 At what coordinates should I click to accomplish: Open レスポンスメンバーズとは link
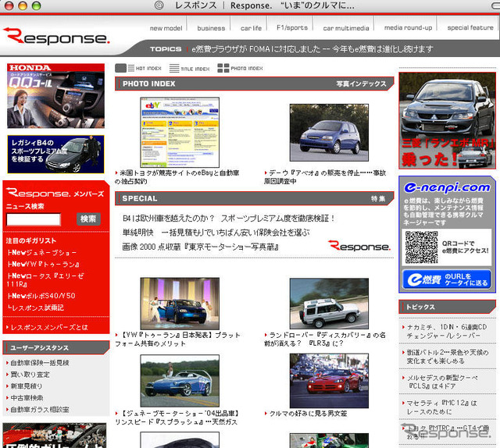coord(47,327)
